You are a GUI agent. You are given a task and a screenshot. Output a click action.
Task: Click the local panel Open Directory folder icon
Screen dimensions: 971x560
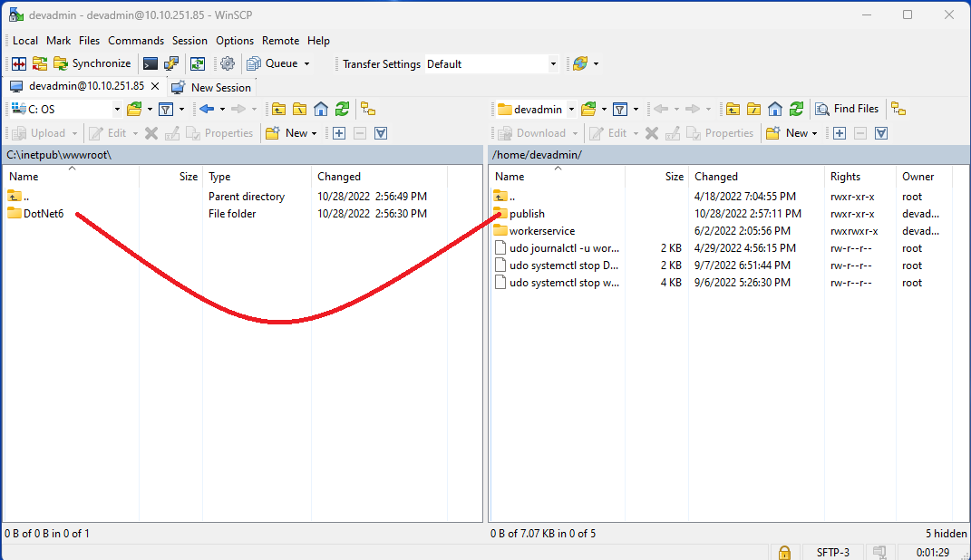tap(134, 110)
